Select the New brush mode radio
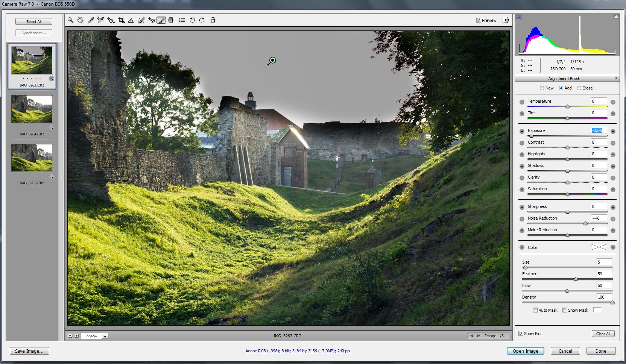This screenshot has height=364, width=626. pos(542,88)
